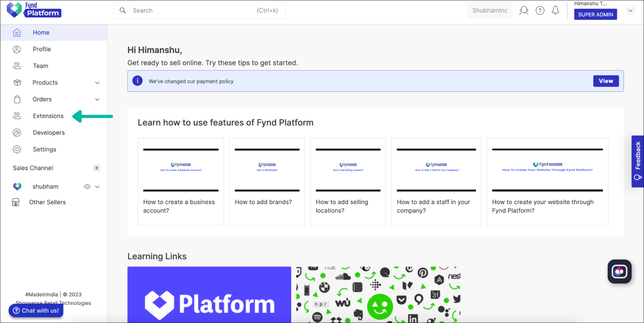Click the Instagram widget at bottom right
The height and width of the screenshot is (323, 644).
[x=619, y=271]
